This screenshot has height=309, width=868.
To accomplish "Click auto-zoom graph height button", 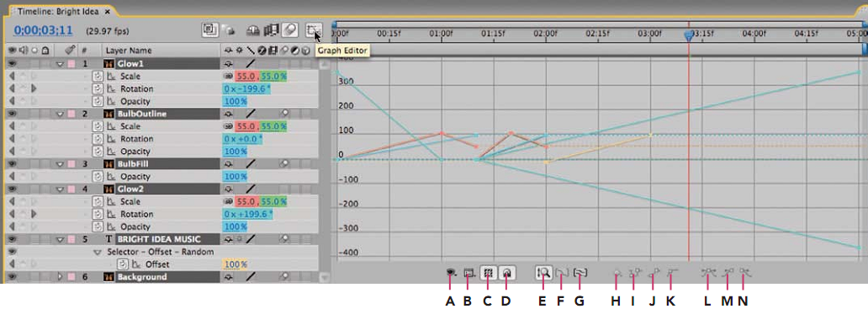I will (x=543, y=273).
